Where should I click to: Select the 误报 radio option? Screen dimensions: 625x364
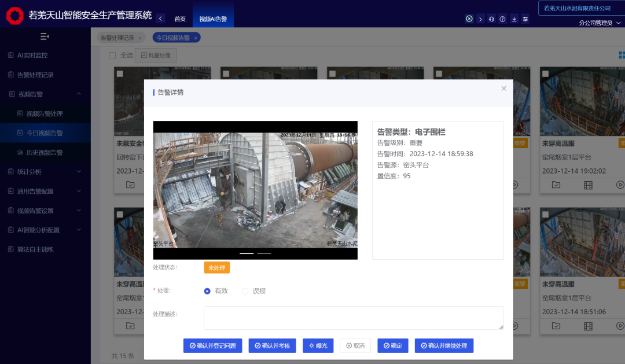245,291
